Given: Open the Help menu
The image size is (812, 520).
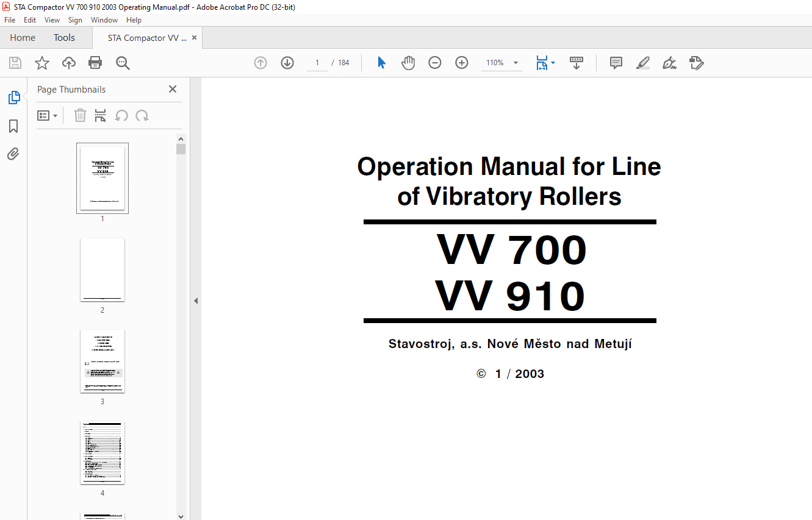Looking at the screenshot, I should pos(134,20).
